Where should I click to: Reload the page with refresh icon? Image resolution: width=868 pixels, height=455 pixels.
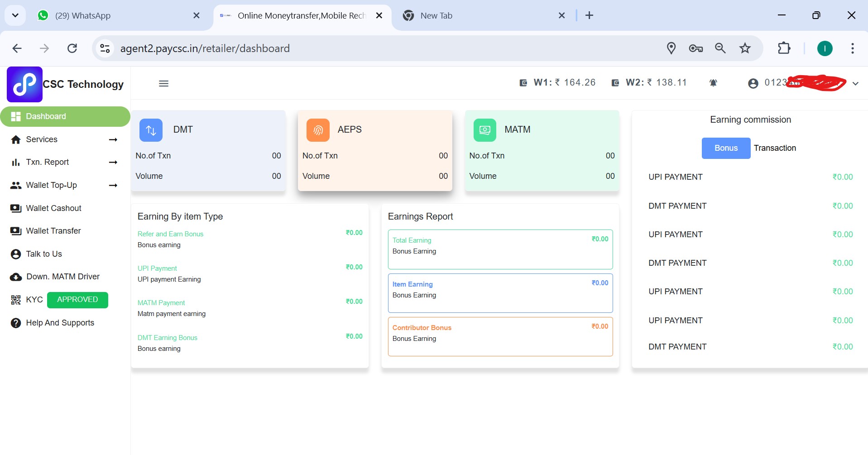click(x=72, y=48)
